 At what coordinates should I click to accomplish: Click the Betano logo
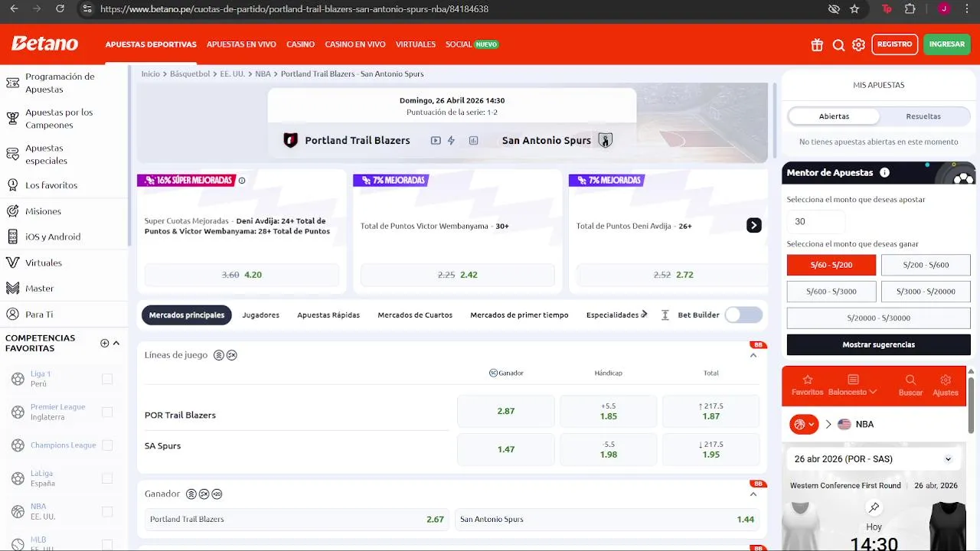(44, 44)
